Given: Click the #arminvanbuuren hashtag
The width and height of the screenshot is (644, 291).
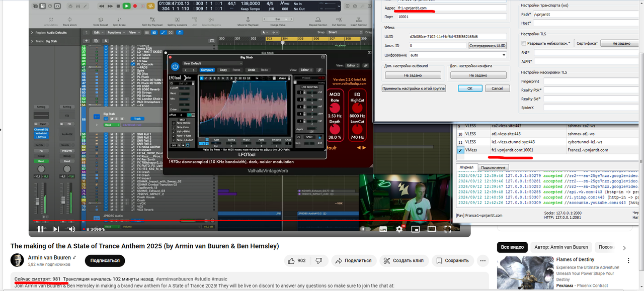Looking at the screenshot, I should pyautogui.click(x=175, y=279).
